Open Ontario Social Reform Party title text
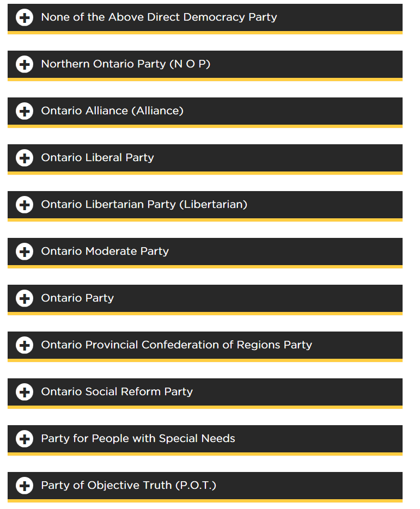 pyautogui.click(x=117, y=391)
